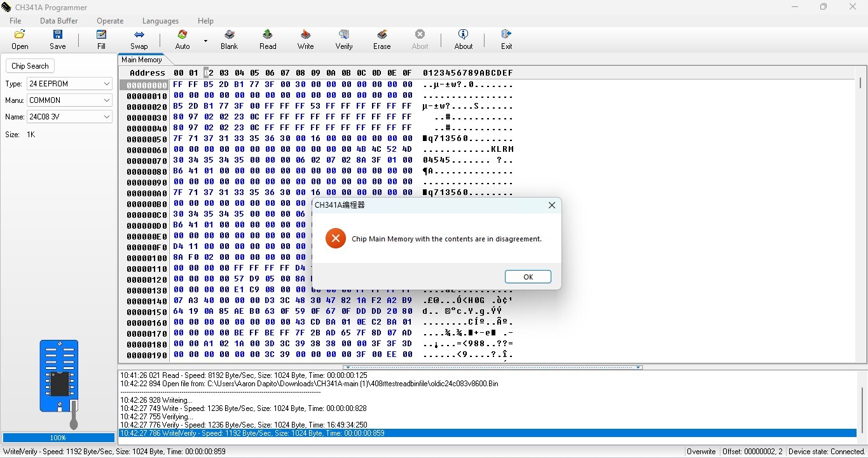Switch to the Main Memory tab

click(x=141, y=60)
